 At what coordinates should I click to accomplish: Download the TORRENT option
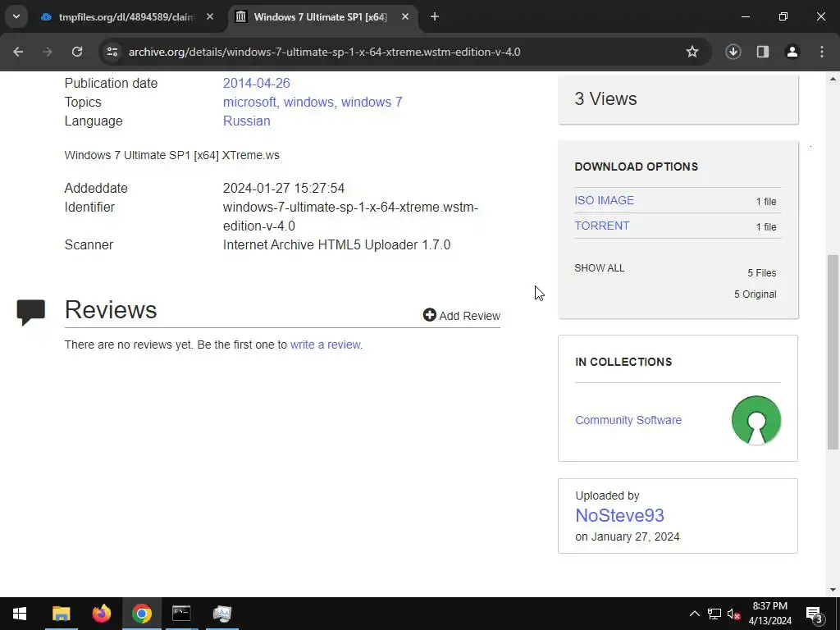pyautogui.click(x=601, y=226)
